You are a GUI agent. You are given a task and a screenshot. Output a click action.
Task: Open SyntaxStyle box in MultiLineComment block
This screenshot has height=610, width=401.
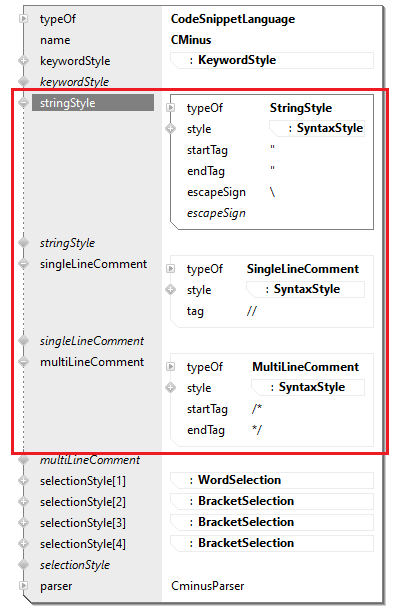coord(308,387)
